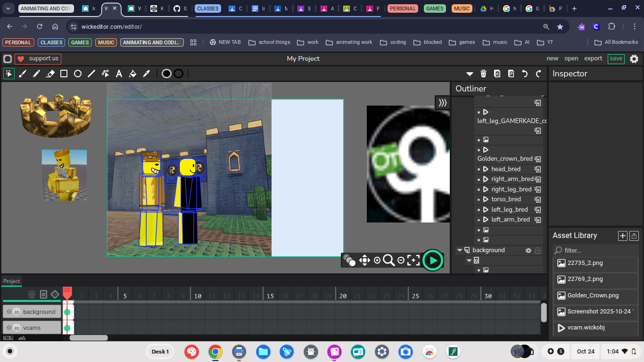Open the export menu
The width and height of the screenshot is (644, 362).
click(593, 58)
